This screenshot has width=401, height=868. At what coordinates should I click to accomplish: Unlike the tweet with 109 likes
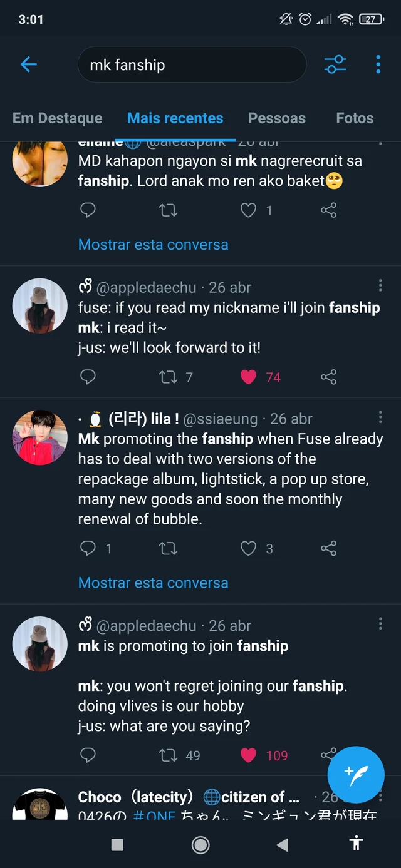pos(249,755)
